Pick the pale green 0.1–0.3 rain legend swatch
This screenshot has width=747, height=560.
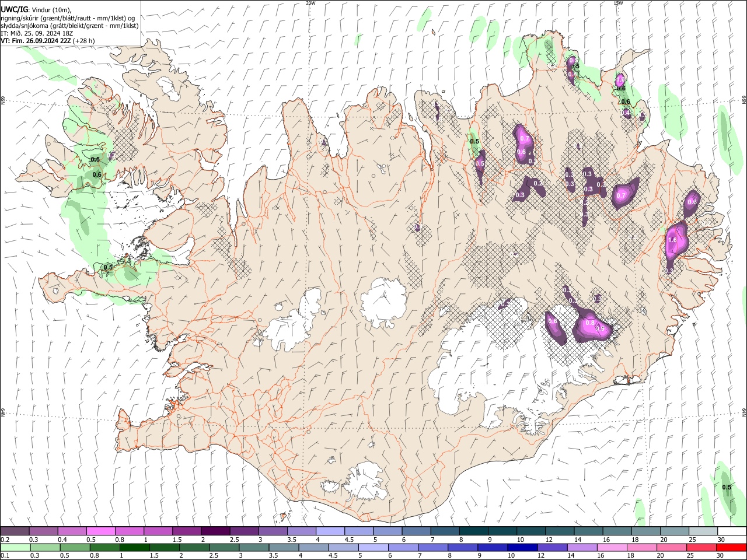click(x=16, y=547)
